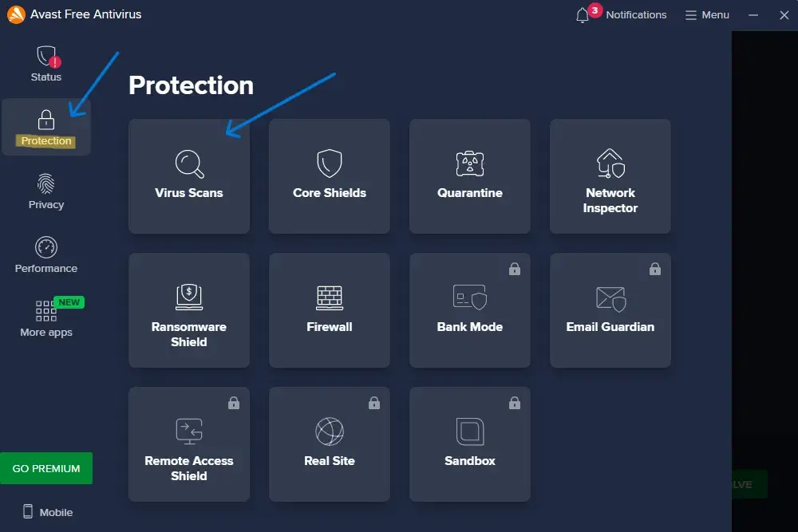Select the locked Email Guardian tile
798x532 pixels.
pyautogui.click(x=610, y=310)
